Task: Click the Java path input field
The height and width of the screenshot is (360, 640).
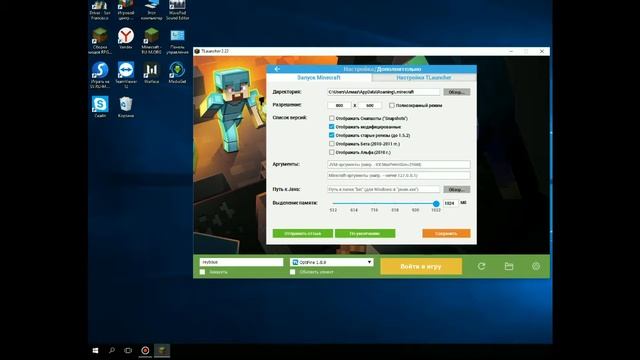Action: [x=384, y=189]
